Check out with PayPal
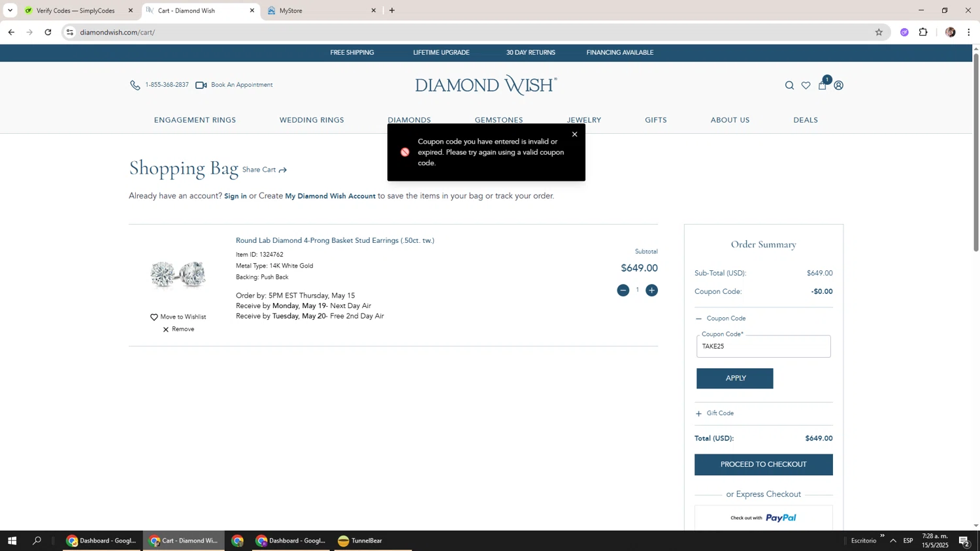The height and width of the screenshot is (551, 980). click(x=763, y=518)
